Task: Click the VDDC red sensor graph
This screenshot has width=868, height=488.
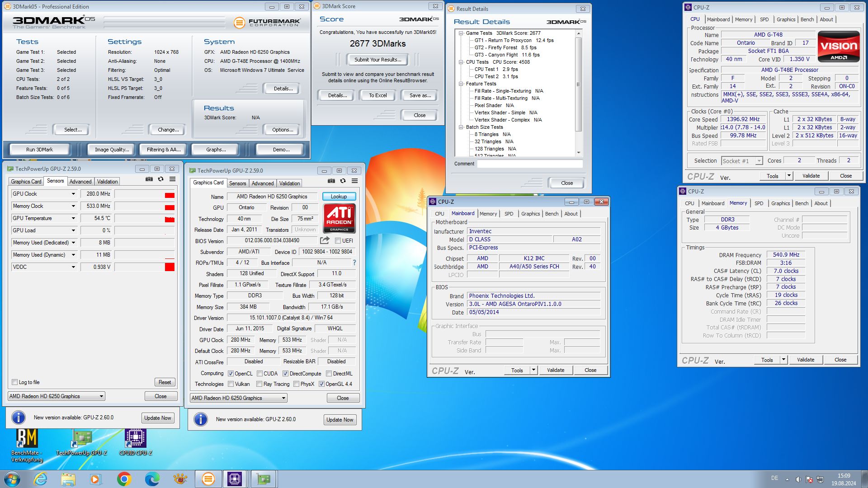Action: point(145,267)
